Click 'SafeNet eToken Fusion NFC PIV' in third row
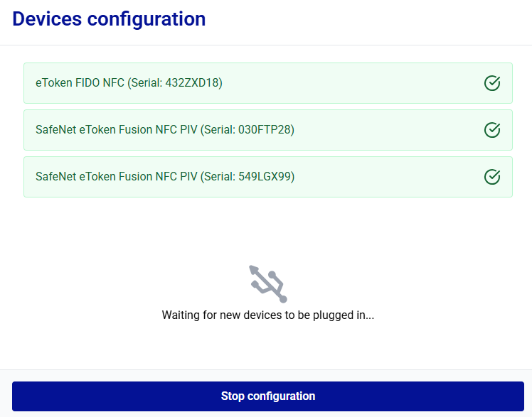 tap(116, 177)
